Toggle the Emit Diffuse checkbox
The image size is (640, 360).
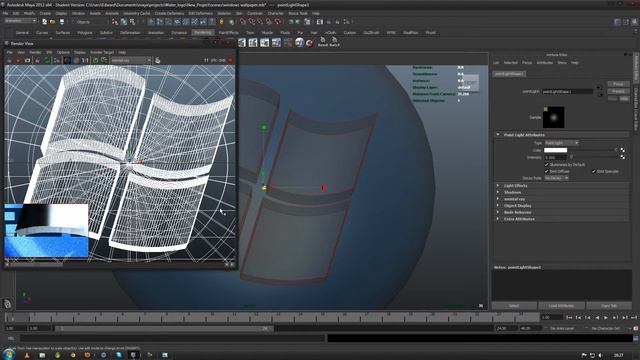[x=547, y=171]
